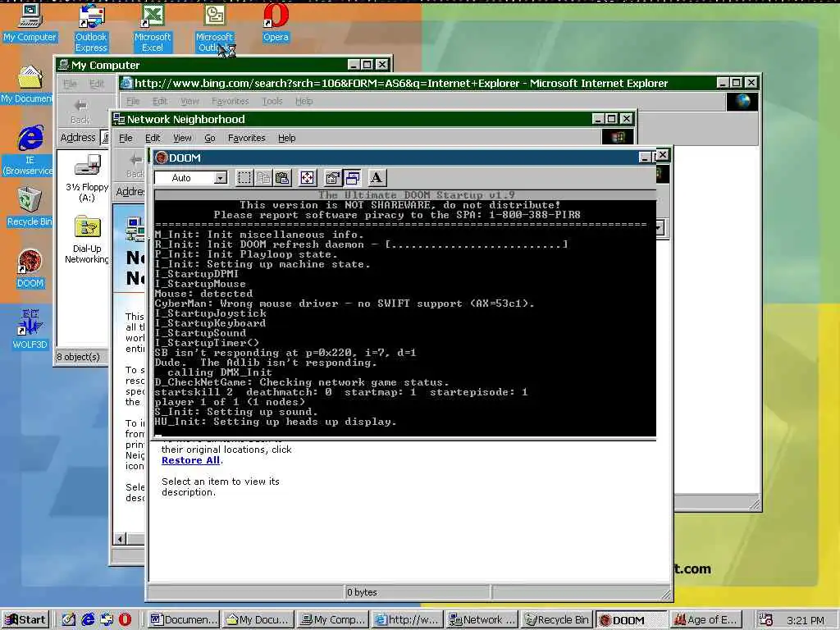The height and width of the screenshot is (630, 840).
Task: Launch Internet Explorer from quick launch
Action: [x=88, y=619]
